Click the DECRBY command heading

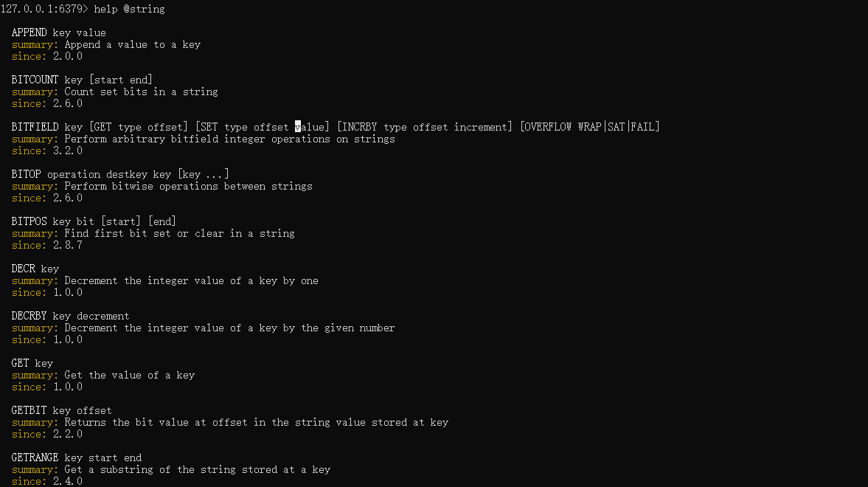click(x=70, y=316)
